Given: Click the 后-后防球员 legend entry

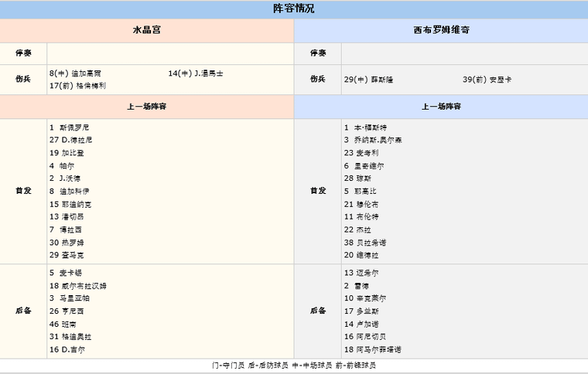Looking at the screenshot, I should coord(268,365).
